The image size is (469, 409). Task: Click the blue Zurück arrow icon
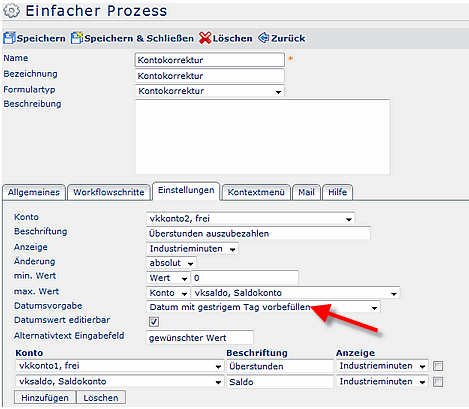pyautogui.click(x=263, y=38)
